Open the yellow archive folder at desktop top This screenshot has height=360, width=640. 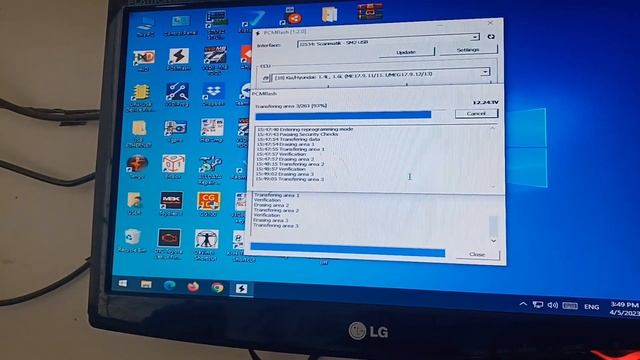click(329, 14)
